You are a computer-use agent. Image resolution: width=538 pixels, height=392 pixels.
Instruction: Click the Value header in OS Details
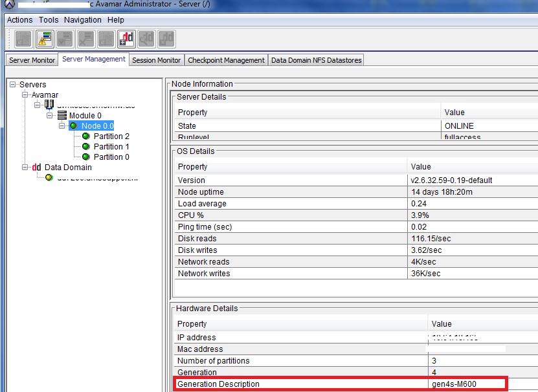(x=421, y=167)
